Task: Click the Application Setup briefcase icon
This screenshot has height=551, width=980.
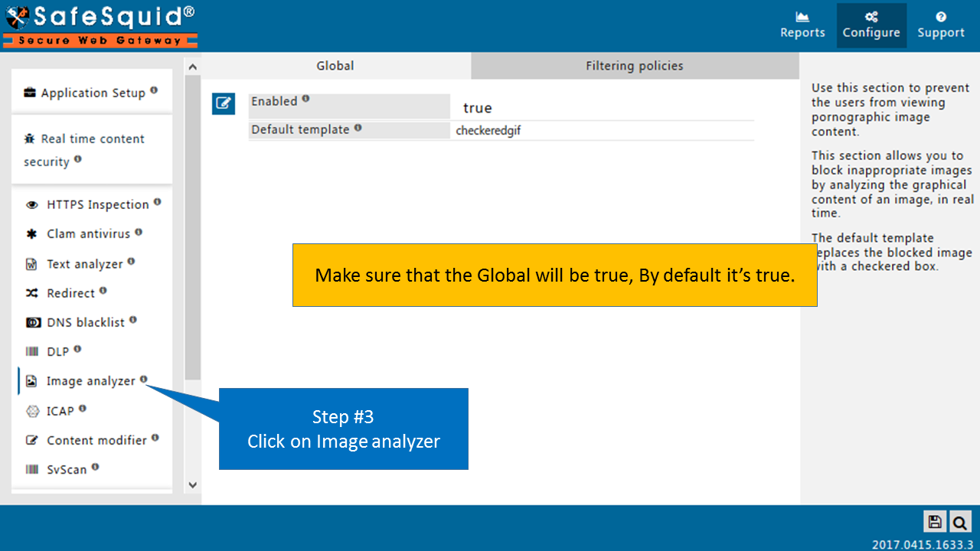Action: tap(30, 93)
